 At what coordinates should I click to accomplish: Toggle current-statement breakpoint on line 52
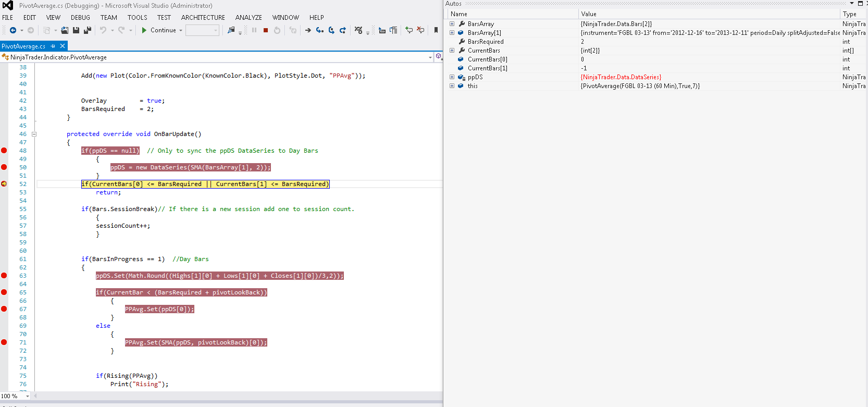[x=4, y=184]
